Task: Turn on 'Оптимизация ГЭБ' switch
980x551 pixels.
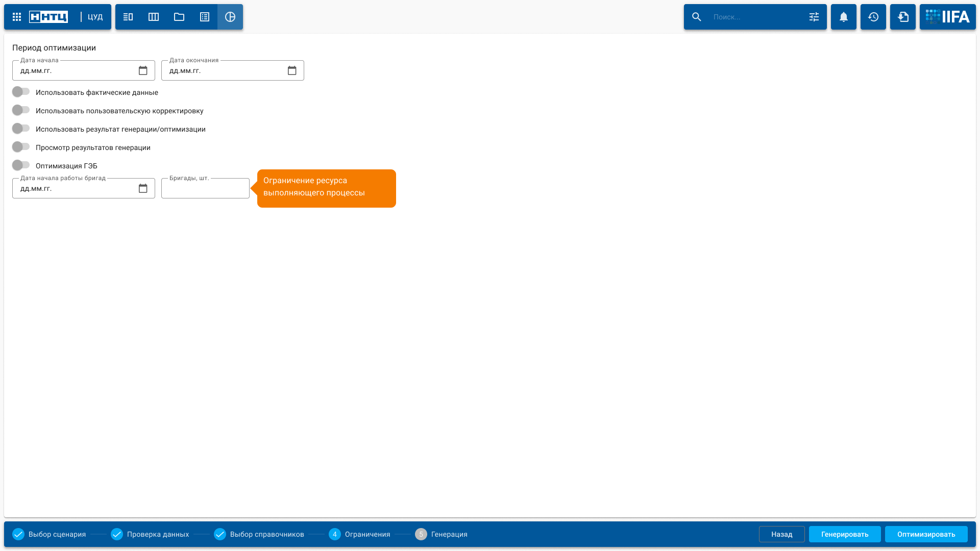Action: pos(21,165)
